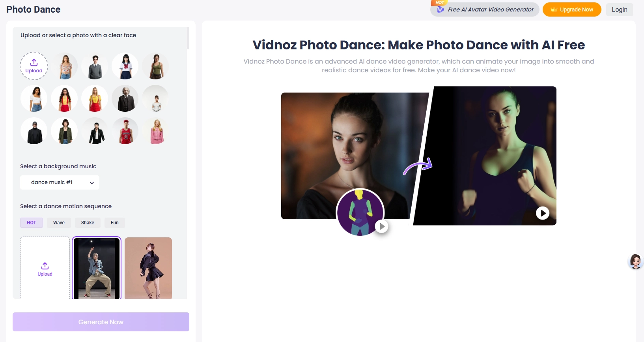Choose the man in sunglasses and black coat
Screen dimensions: 644x342
pos(34,131)
